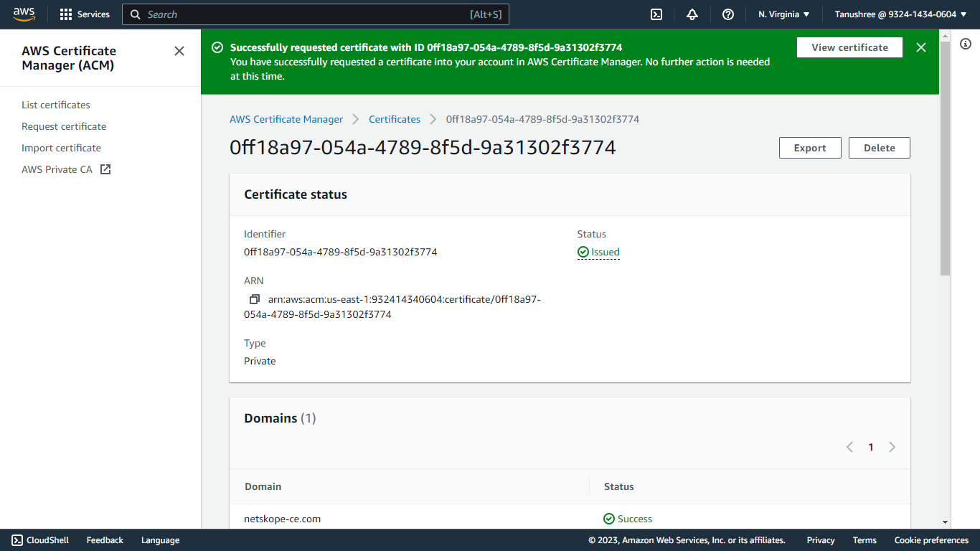
Task: Click the Certificate status heading
Action: pyautogui.click(x=296, y=194)
